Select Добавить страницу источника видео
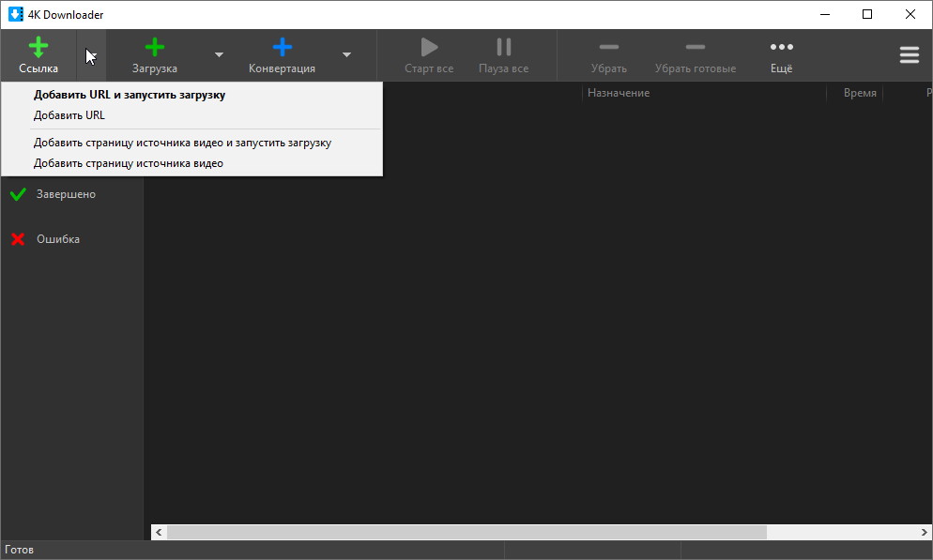Image resolution: width=933 pixels, height=560 pixels. (129, 164)
